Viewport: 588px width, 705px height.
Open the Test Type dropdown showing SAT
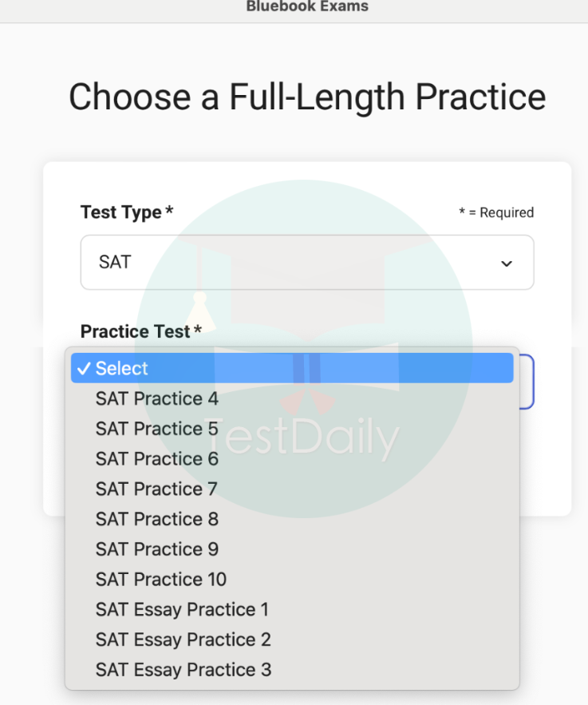[x=306, y=262]
